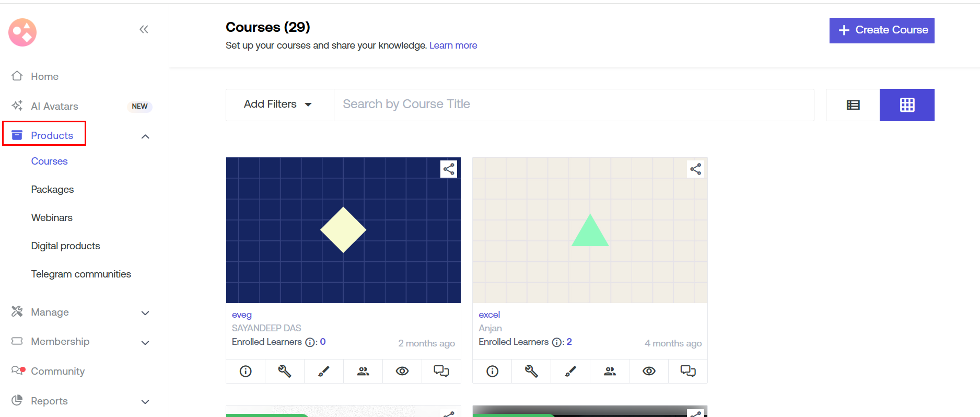Viewport: 980px width, 417px height.
Task: Click the wrench settings icon under excel course
Action: (x=531, y=371)
